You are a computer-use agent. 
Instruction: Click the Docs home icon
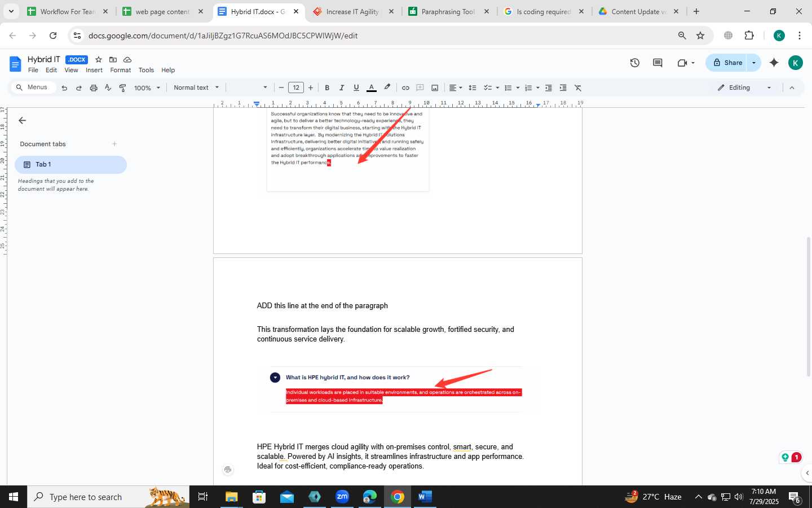point(15,64)
